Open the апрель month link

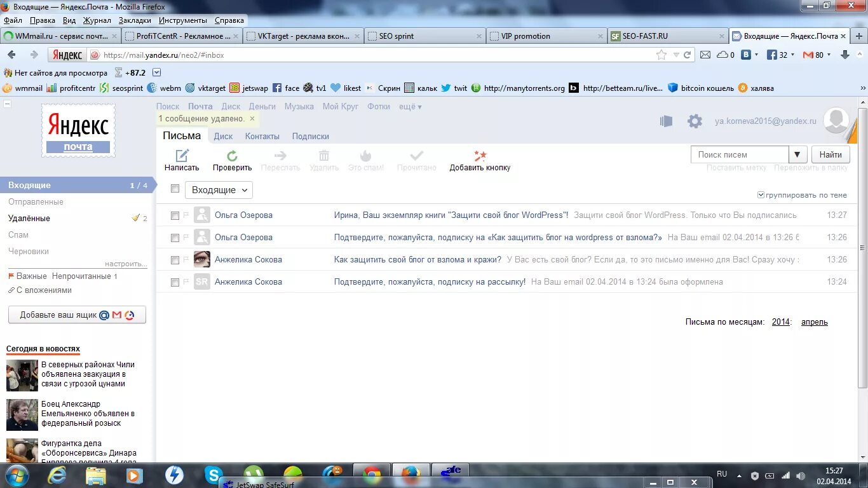pos(815,322)
